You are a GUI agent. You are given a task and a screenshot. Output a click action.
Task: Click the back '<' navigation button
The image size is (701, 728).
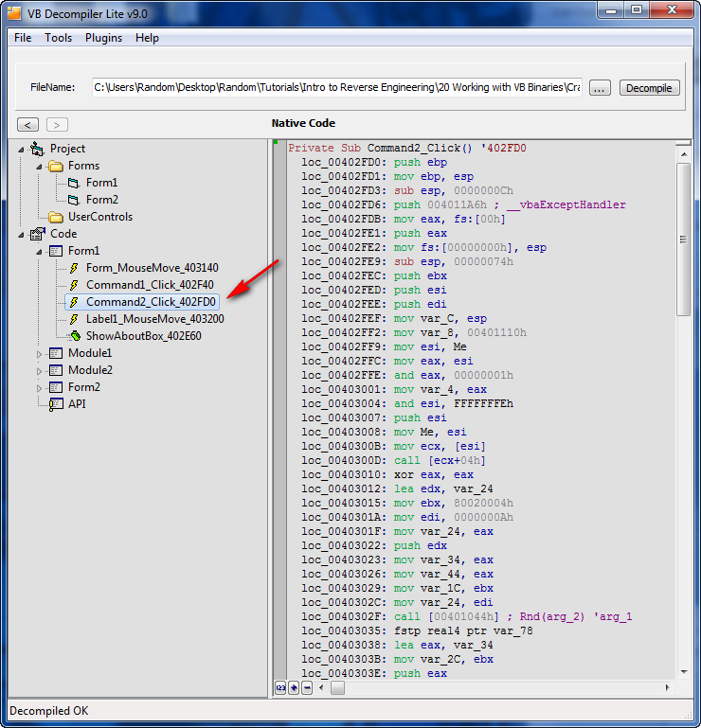27,124
